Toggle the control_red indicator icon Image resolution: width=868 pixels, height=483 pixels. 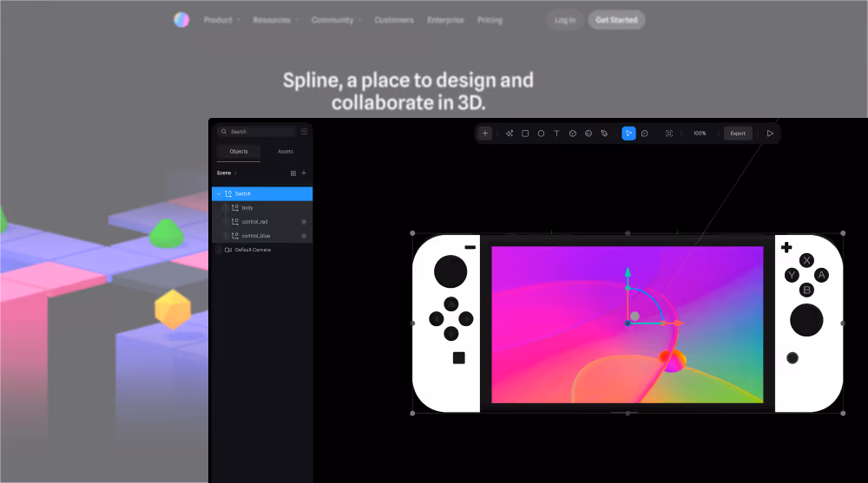point(304,222)
